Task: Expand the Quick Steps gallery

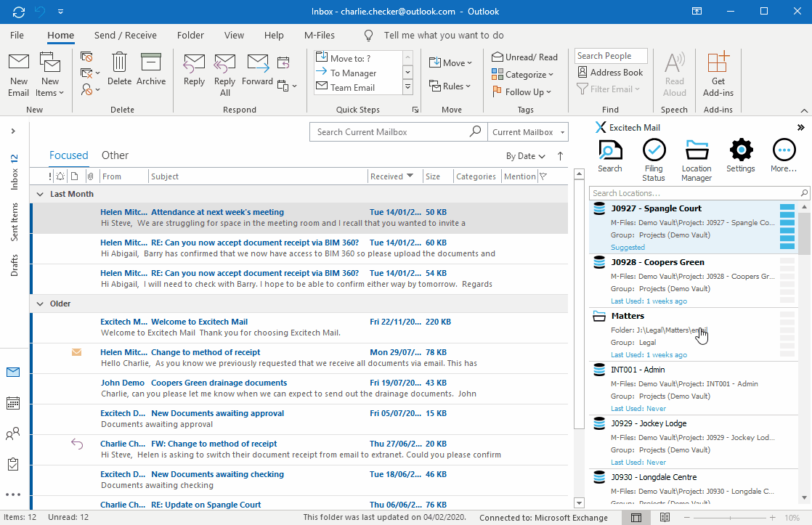Action: click(x=407, y=87)
